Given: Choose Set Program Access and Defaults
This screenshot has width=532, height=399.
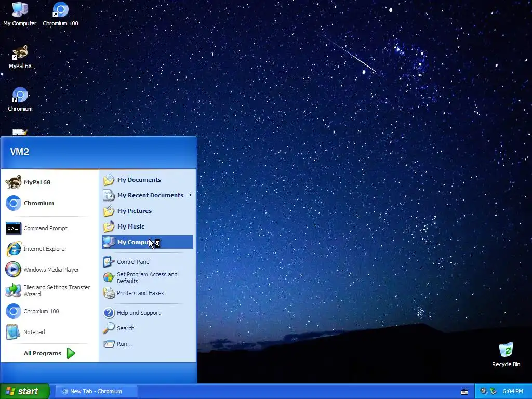Looking at the screenshot, I should click(x=148, y=277).
